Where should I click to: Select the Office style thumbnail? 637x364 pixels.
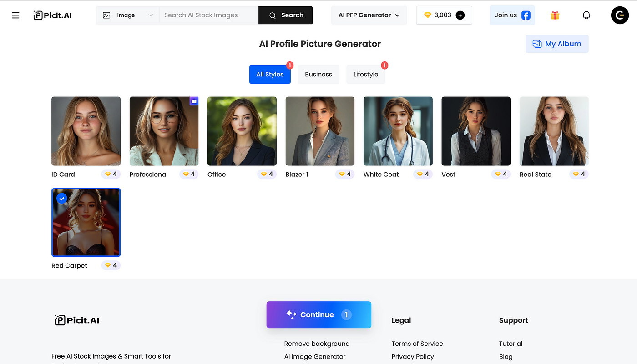[x=242, y=131]
